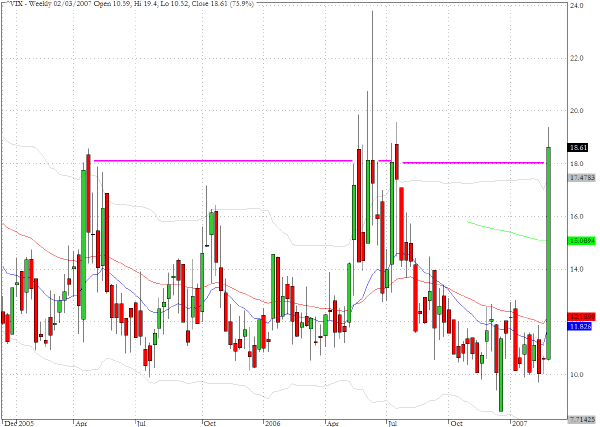The width and height of the screenshot is (600, 427).
Task: Select the black 18.61 last-close price label
Action: (579, 148)
